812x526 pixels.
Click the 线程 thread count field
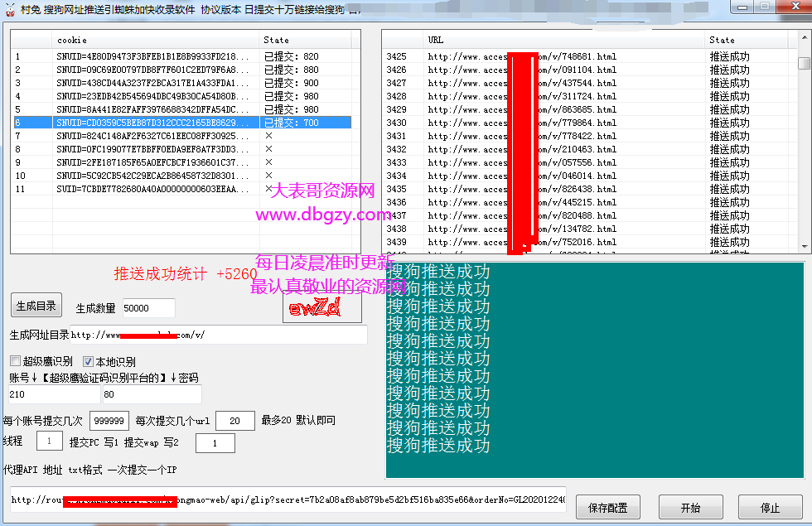tap(50, 442)
